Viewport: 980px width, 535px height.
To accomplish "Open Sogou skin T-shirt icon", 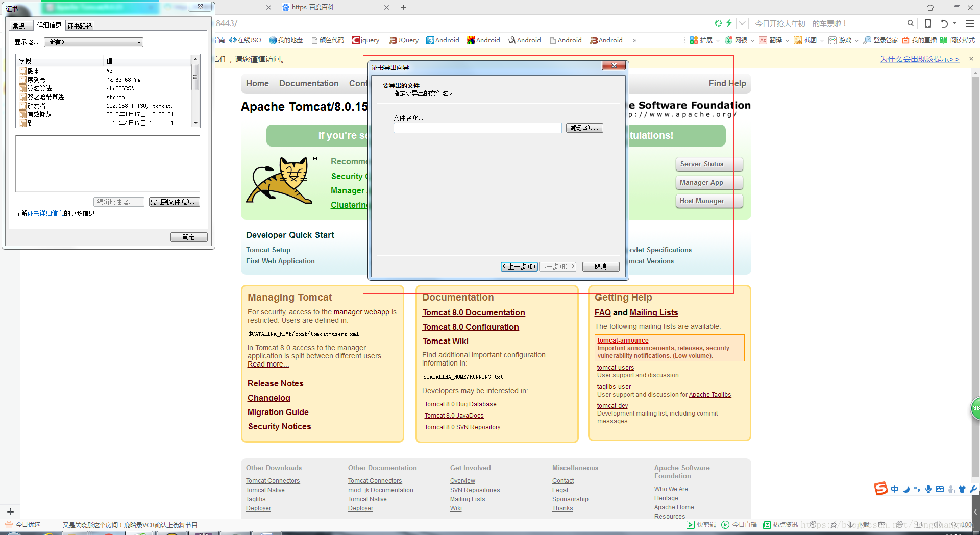I will pyautogui.click(x=962, y=489).
